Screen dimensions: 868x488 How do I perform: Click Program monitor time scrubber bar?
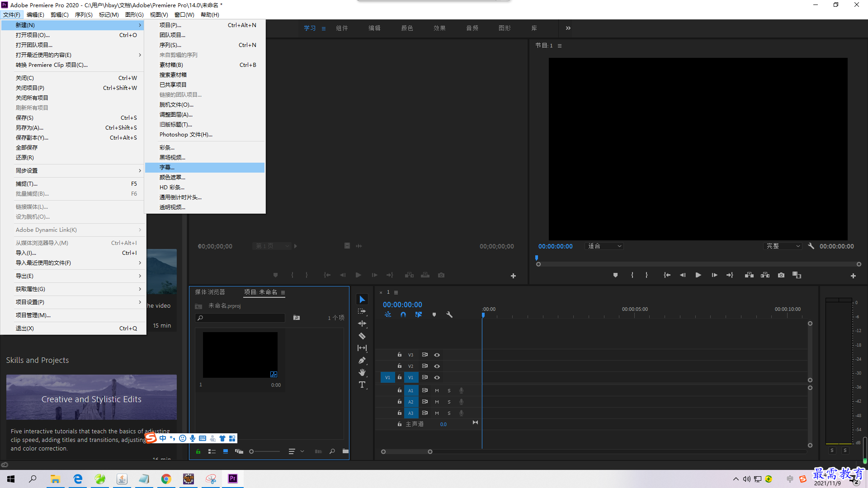tap(698, 264)
